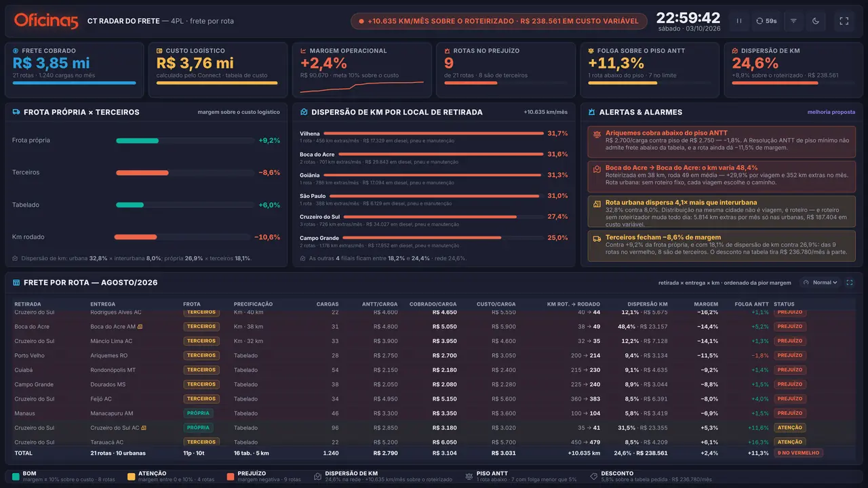Sort by the PRECIFICAÇÃO column header

[x=253, y=304]
